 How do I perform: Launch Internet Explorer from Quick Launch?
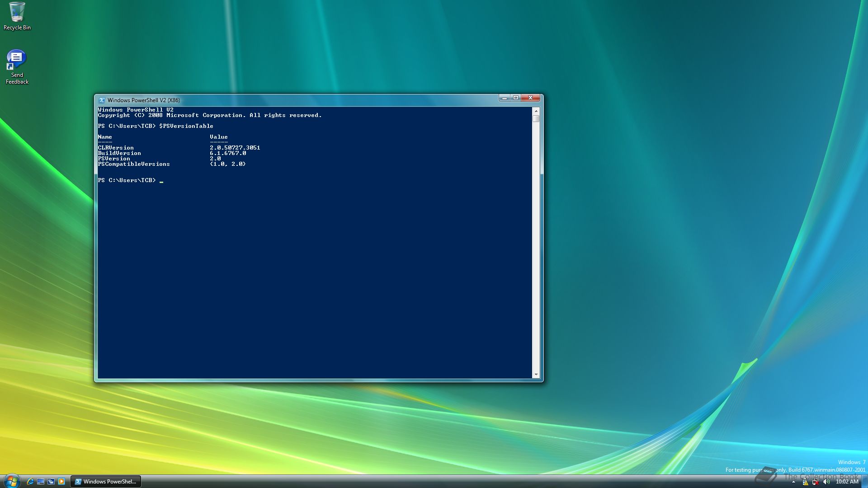30,482
